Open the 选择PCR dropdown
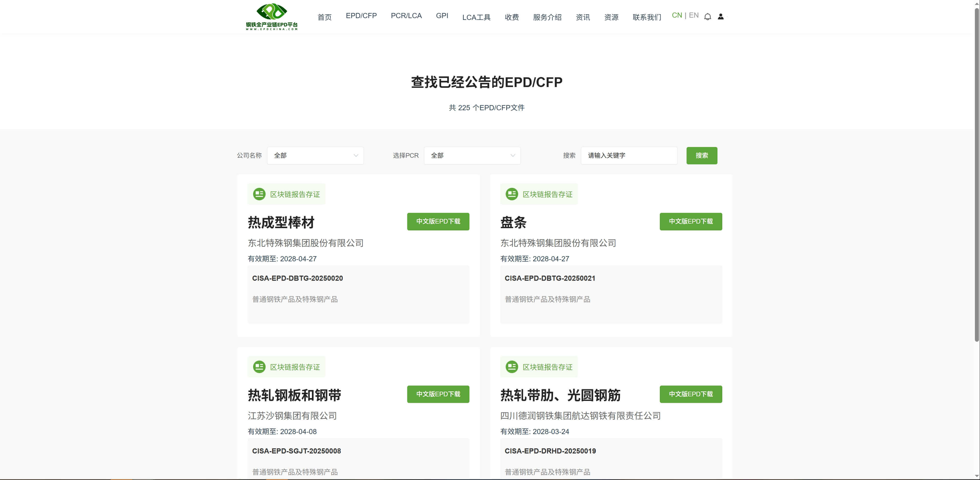The width and height of the screenshot is (980, 480). (x=472, y=156)
